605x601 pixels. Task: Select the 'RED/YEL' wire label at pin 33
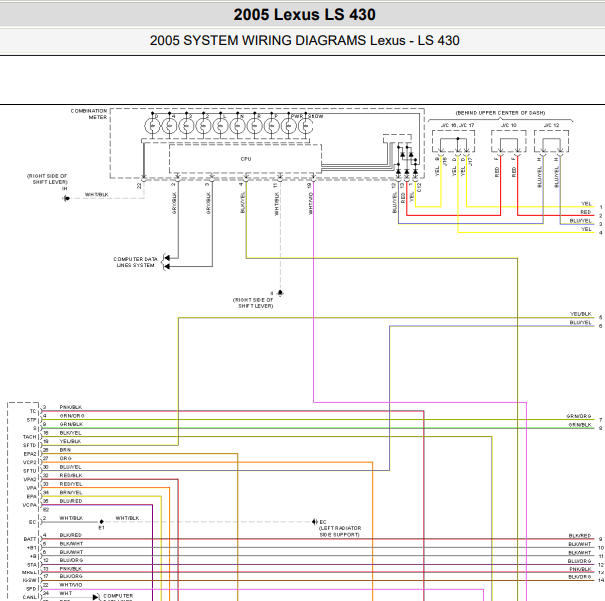[x=71, y=484]
